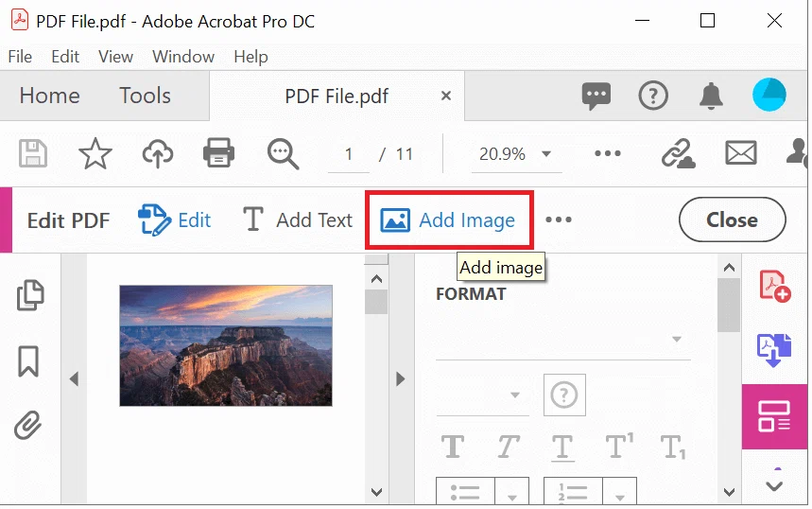Screen dimensions: 812x509
Task: Print the document with printer icon
Action: coord(218,153)
